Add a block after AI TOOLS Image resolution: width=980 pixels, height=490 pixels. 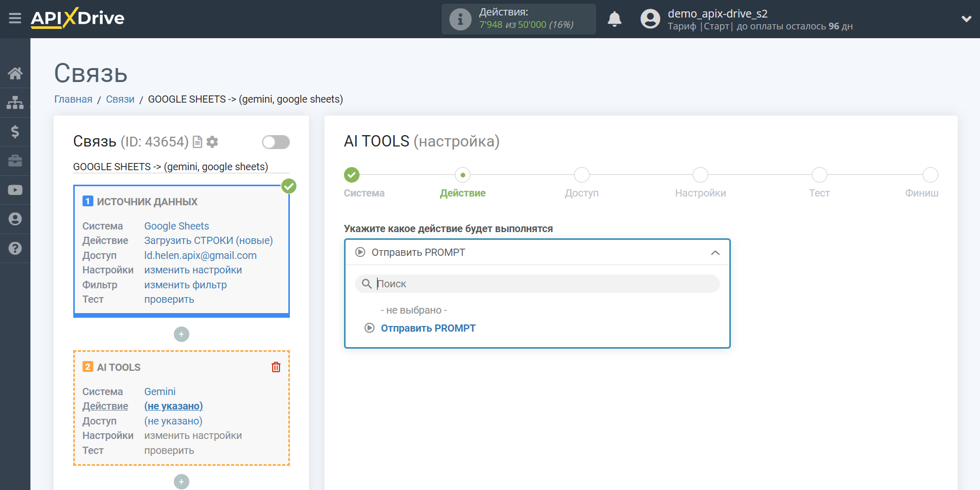(181, 482)
